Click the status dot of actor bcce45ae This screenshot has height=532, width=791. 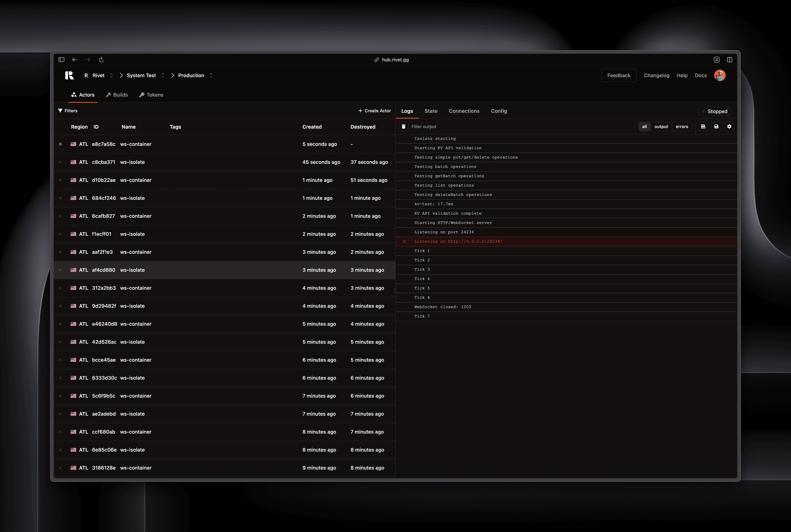pos(60,360)
